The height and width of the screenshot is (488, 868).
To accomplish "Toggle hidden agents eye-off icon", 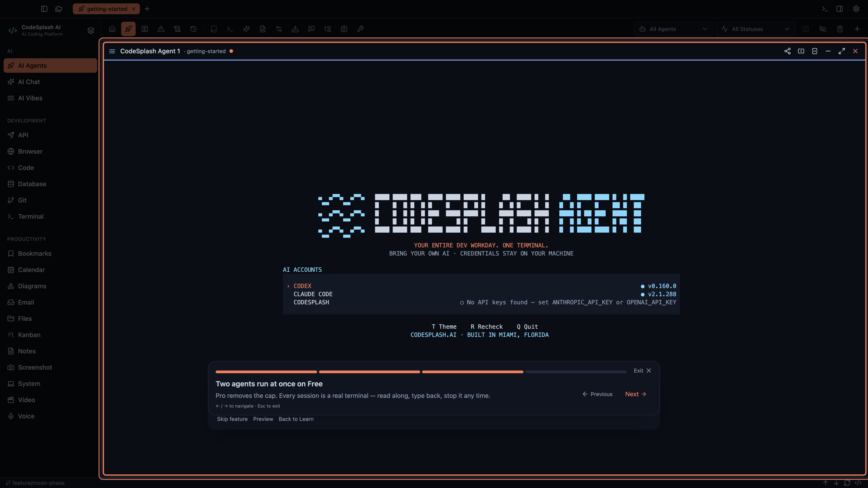I will pos(823,29).
